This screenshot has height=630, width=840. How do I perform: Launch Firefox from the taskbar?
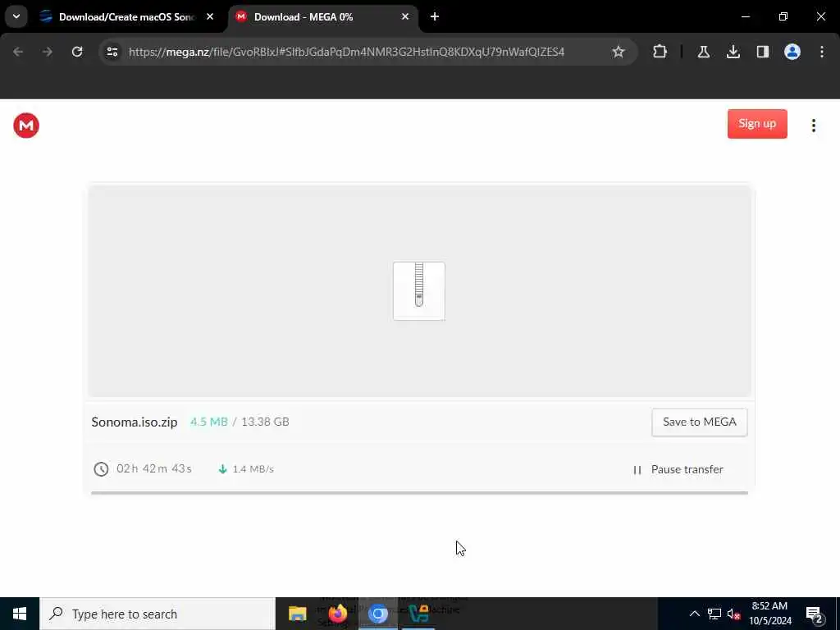337,614
